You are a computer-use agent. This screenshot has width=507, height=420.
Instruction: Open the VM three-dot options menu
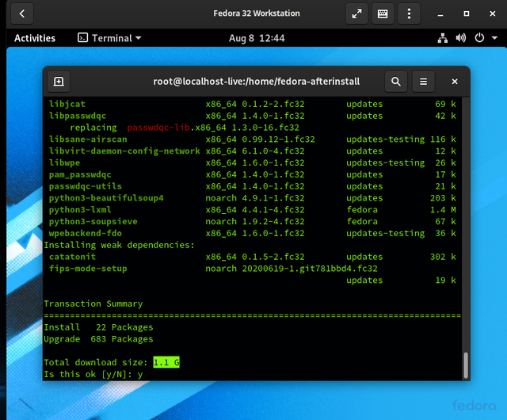click(x=409, y=13)
